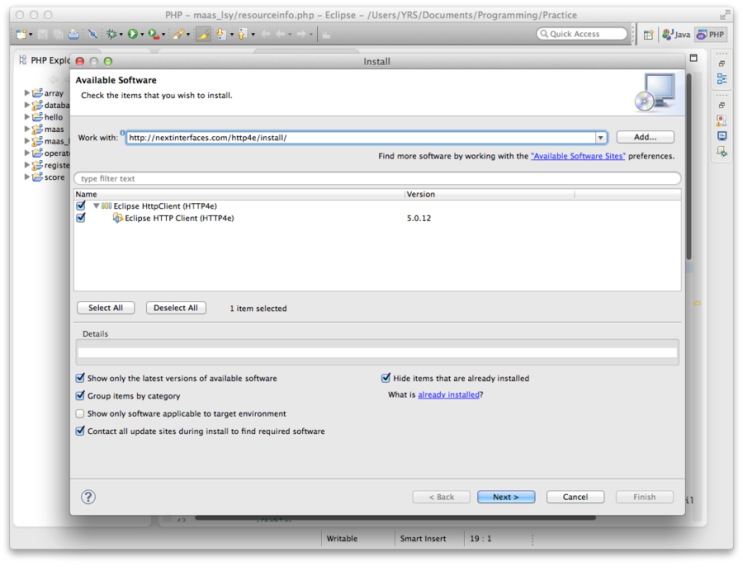This screenshot has height=571, width=743.
Task: Click the Previous Annotation icon
Action: click(243, 34)
